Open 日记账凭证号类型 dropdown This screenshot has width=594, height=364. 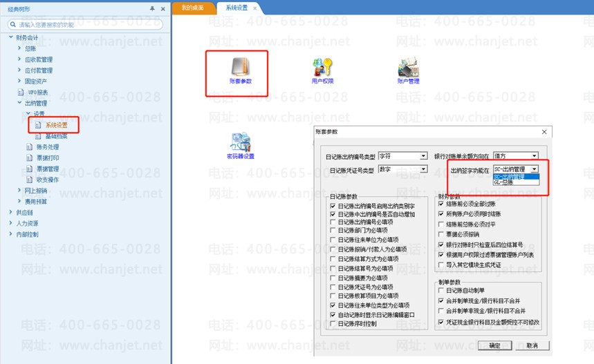pyautogui.click(x=403, y=169)
